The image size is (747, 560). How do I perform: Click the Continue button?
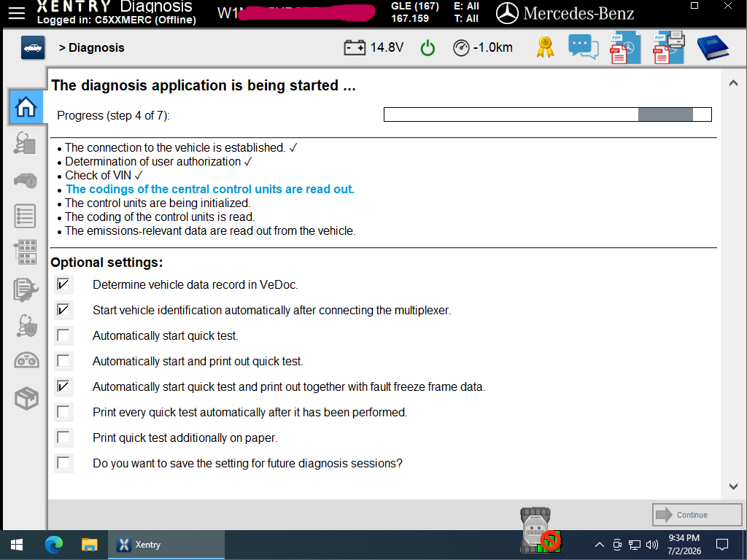coord(697,515)
